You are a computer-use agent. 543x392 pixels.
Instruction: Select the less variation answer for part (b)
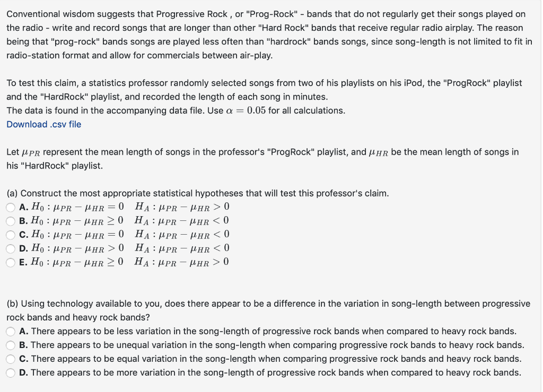(10, 331)
